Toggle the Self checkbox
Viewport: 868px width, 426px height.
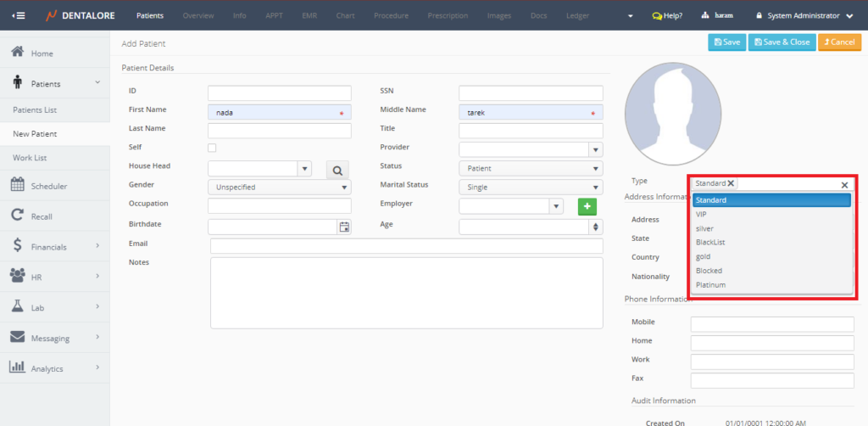point(212,149)
